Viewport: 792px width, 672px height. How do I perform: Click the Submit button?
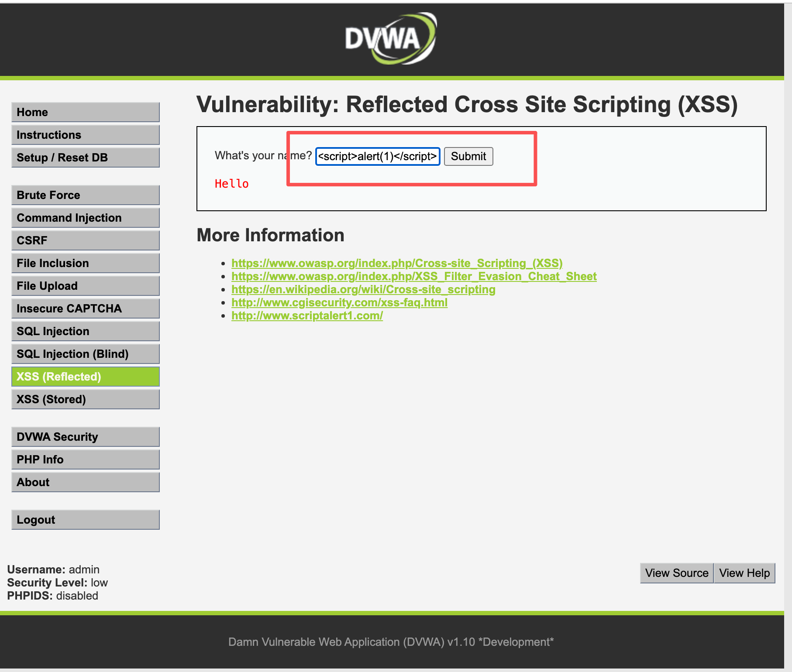coord(468,156)
